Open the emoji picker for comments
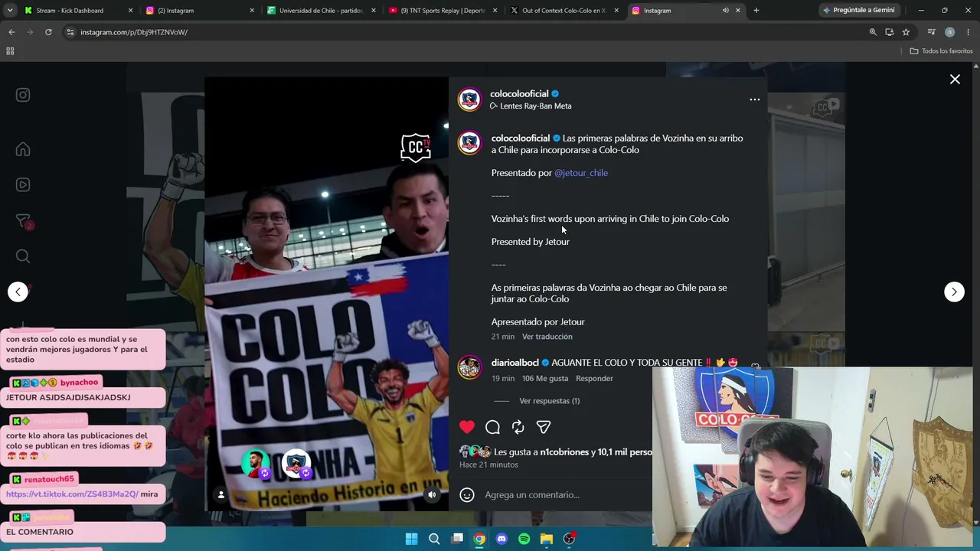 point(467,495)
